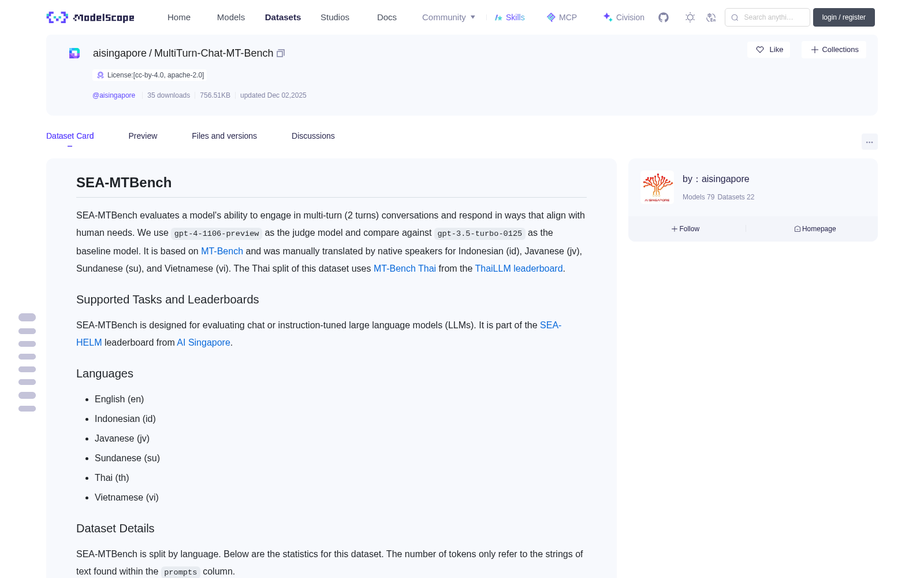924x578 pixels.
Task: Expand the Community dropdown arrow
Action: [473, 17]
